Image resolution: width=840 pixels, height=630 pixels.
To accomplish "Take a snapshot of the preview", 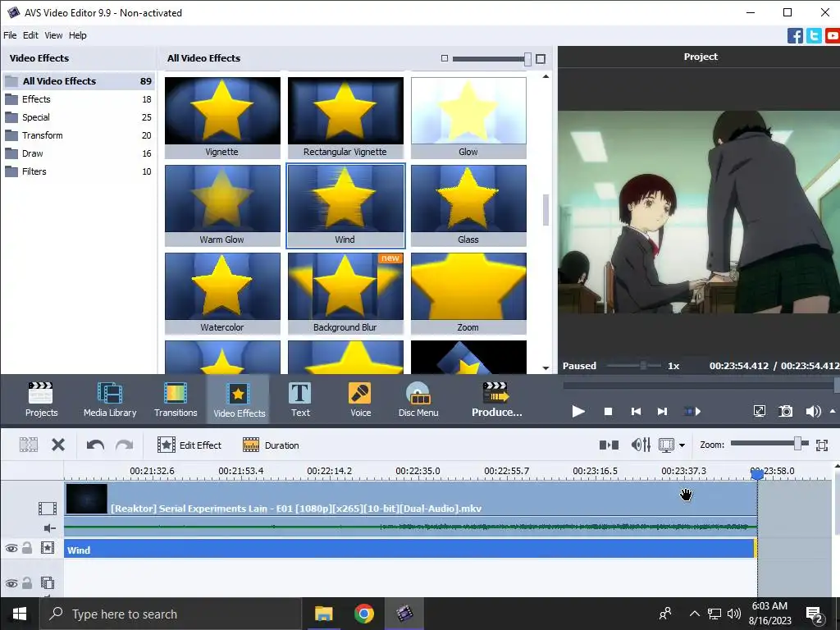I will point(785,411).
